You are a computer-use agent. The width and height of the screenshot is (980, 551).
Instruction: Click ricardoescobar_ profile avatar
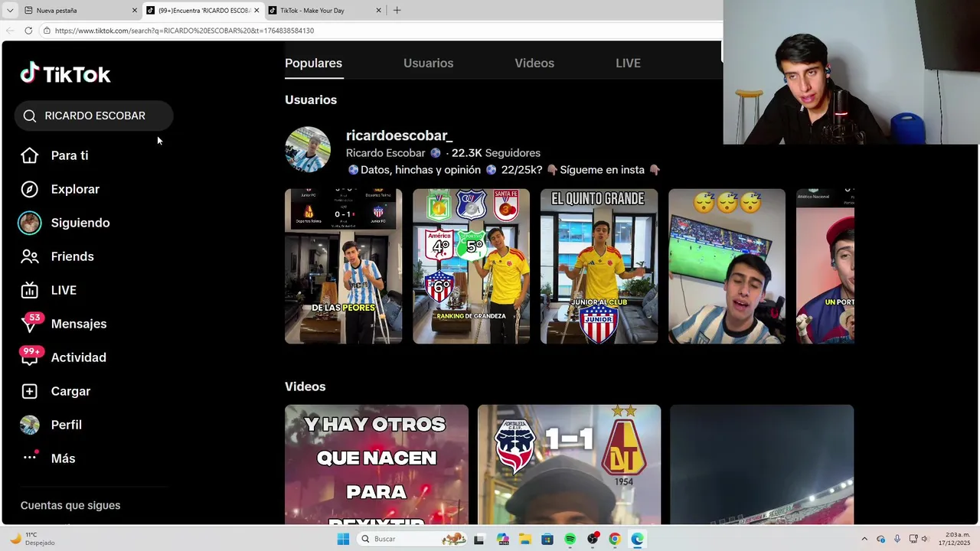(308, 149)
